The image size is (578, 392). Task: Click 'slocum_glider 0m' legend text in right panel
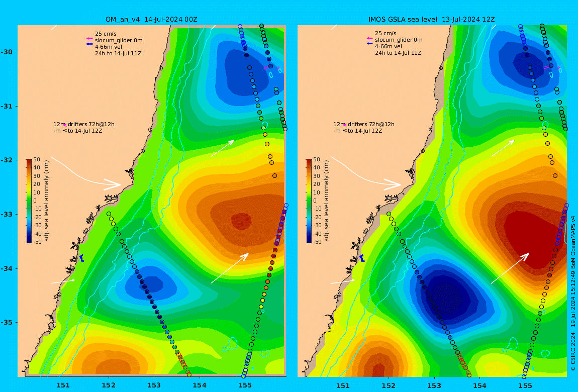pyautogui.click(x=399, y=40)
